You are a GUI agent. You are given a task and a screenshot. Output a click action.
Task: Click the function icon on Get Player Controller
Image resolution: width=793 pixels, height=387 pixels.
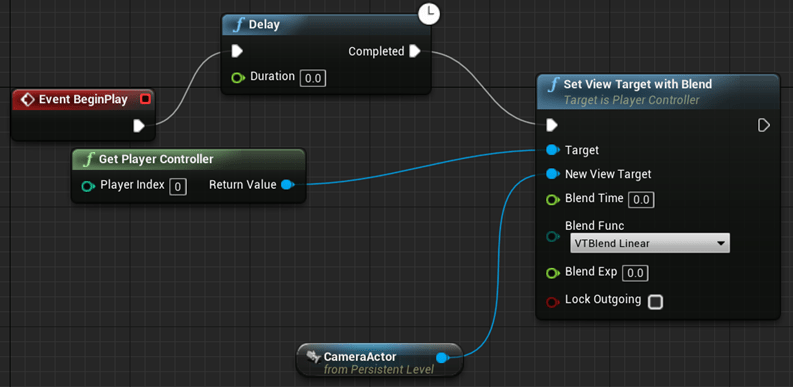[x=89, y=159]
